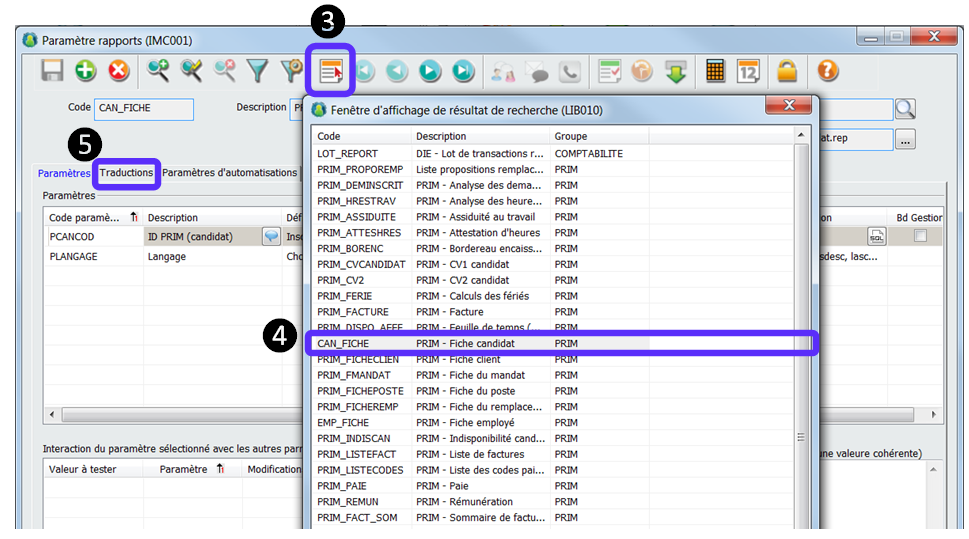
Task: Click the Save floppy disk icon
Action: tap(53, 71)
